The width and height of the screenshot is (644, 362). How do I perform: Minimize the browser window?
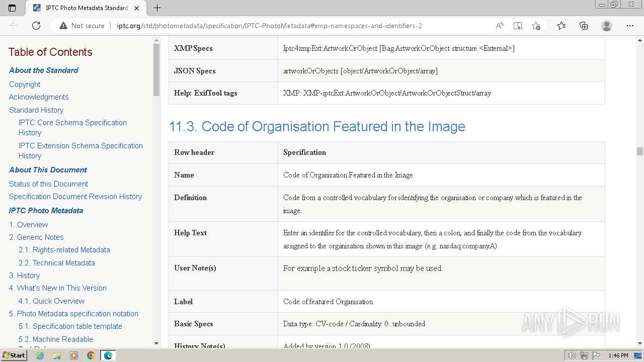click(601, 5)
